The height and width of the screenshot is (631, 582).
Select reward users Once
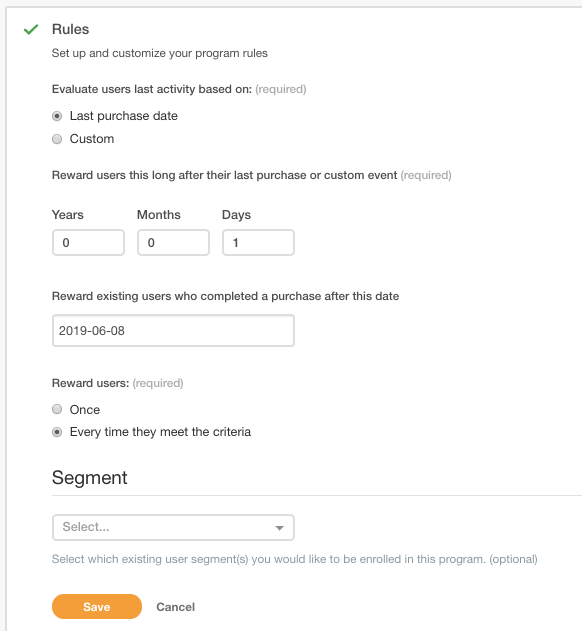[x=57, y=409]
